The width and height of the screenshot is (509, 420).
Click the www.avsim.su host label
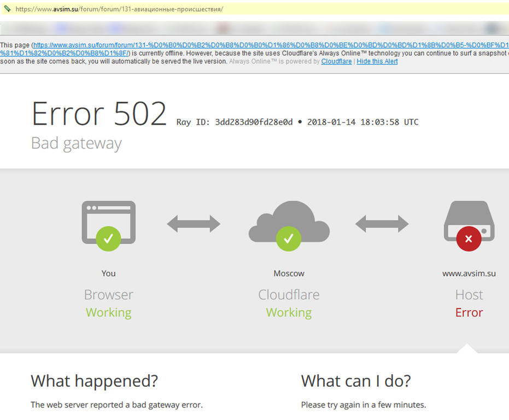click(469, 273)
